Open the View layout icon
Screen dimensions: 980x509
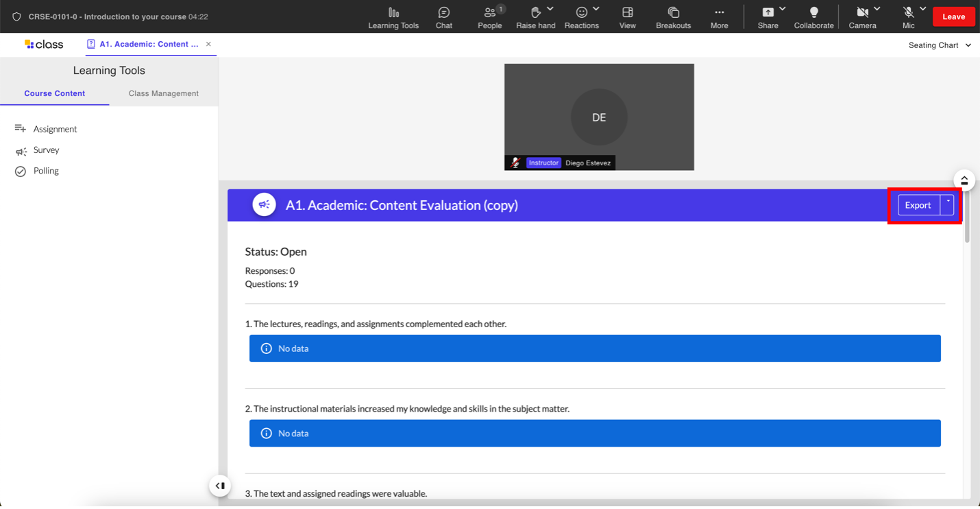point(627,17)
